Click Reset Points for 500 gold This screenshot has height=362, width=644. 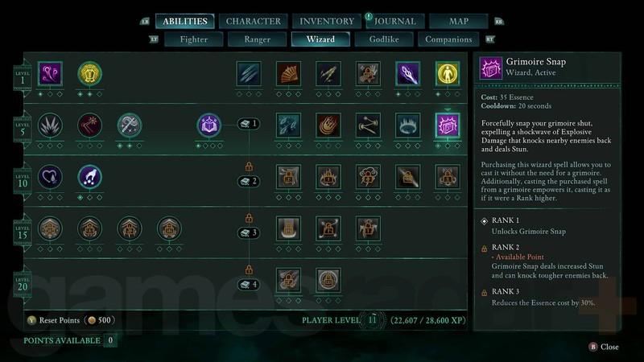pyautogui.click(x=71, y=320)
